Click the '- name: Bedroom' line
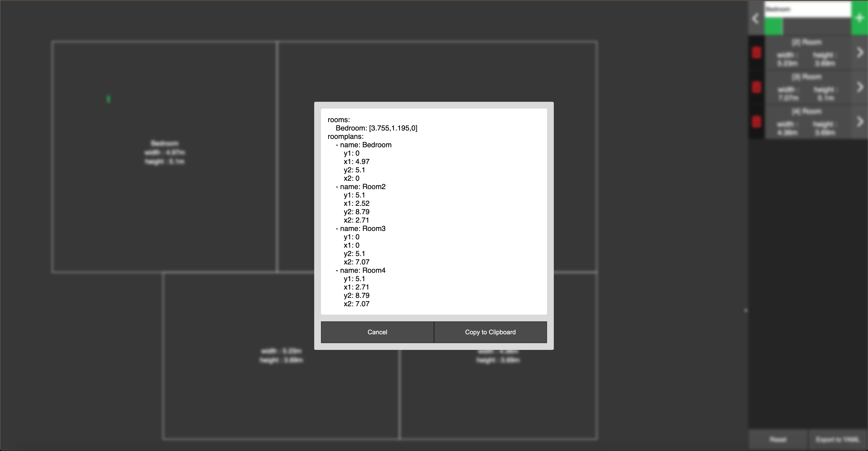 coord(363,145)
